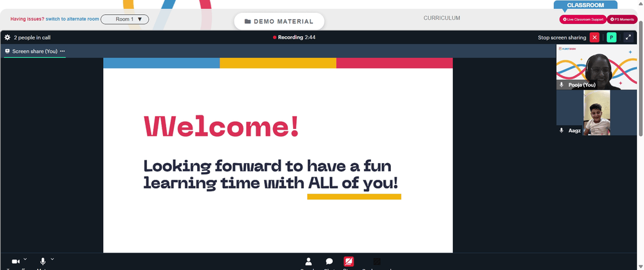The height and width of the screenshot is (270, 644).
Task: Click the PS Moments button
Action: pos(622,19)
